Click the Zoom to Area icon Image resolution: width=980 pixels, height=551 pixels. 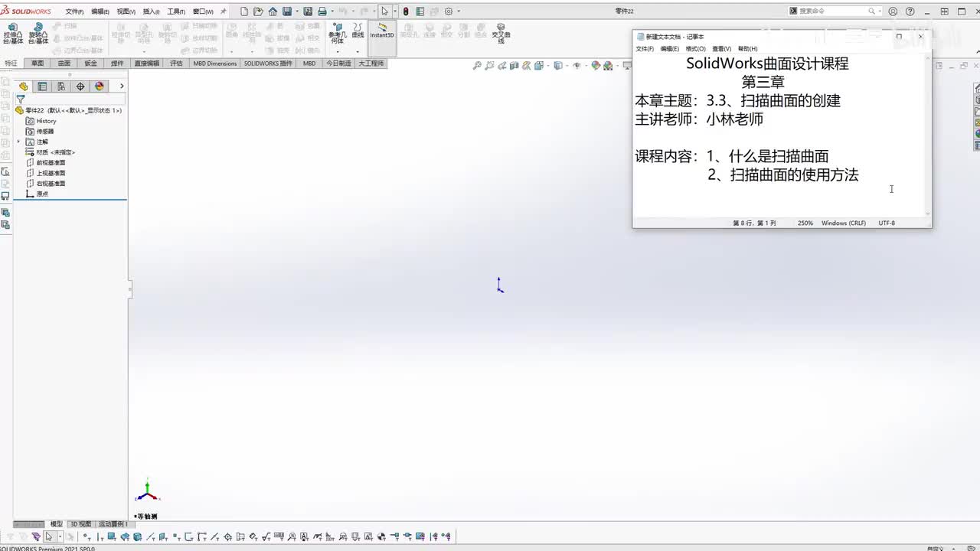(x=489, y=66)
